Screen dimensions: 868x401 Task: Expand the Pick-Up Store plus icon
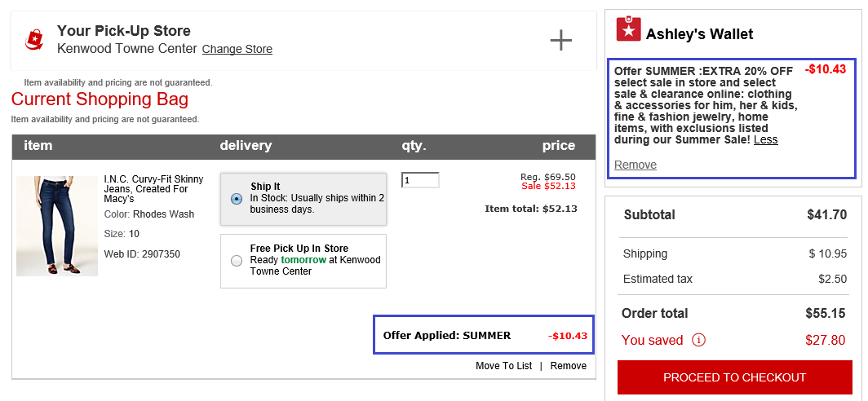click(x=560, y=41)
